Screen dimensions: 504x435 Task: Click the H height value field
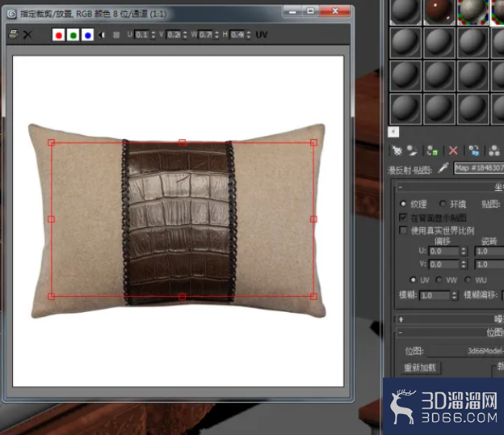pyautogui.click(x=237, y=35)
